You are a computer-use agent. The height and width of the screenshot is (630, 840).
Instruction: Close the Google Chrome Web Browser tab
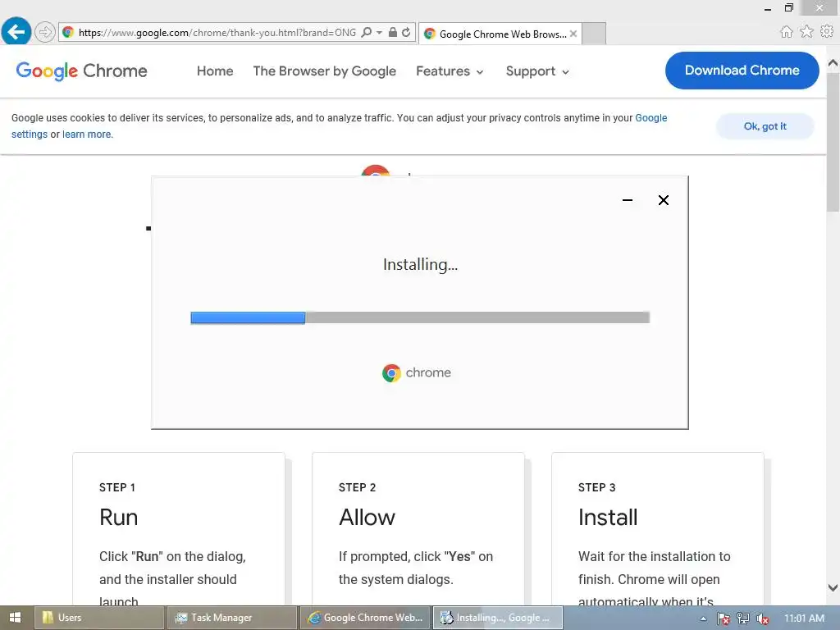click(x=573, y=34)
